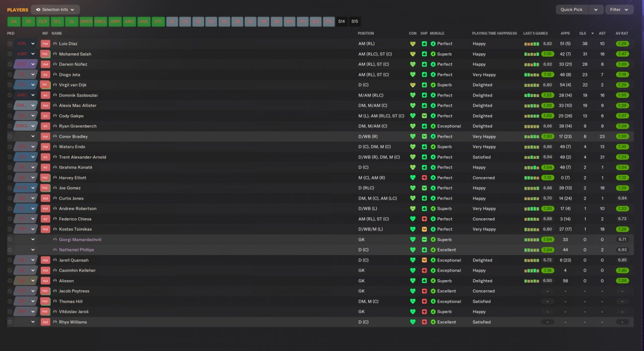Click Luis Díaz's condition heart icon
The width and height of the screenshot is (644, 351).
[x=413, y=44]
